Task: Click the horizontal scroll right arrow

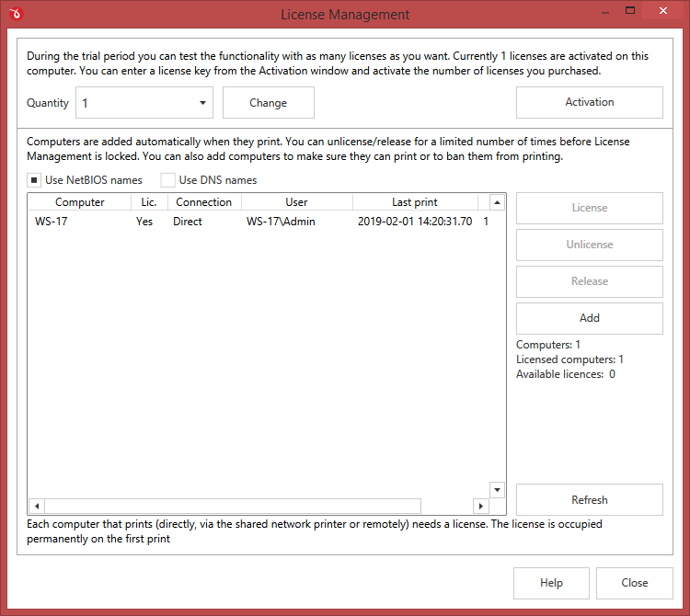Action: point(481,506)
